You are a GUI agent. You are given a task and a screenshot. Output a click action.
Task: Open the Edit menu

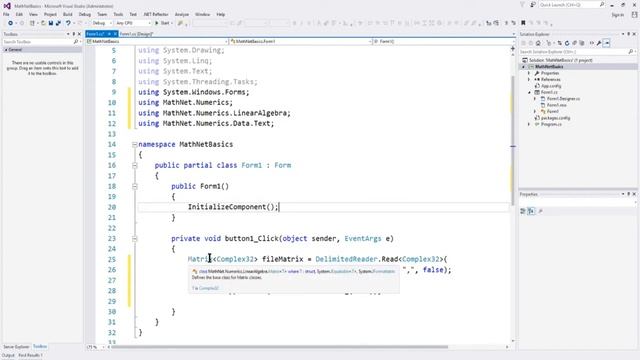click(x=19, y=14)
